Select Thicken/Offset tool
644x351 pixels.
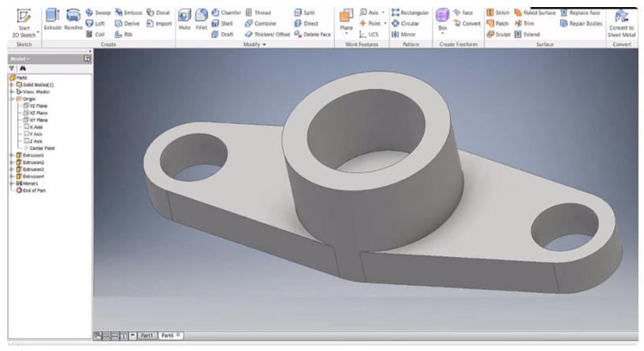click(x=267, y=34)
